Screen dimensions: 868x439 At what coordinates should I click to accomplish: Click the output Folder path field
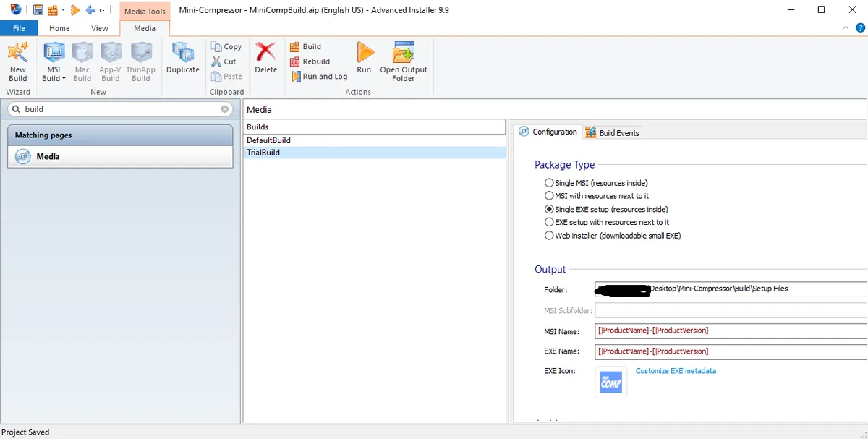[x=731, y=289]
